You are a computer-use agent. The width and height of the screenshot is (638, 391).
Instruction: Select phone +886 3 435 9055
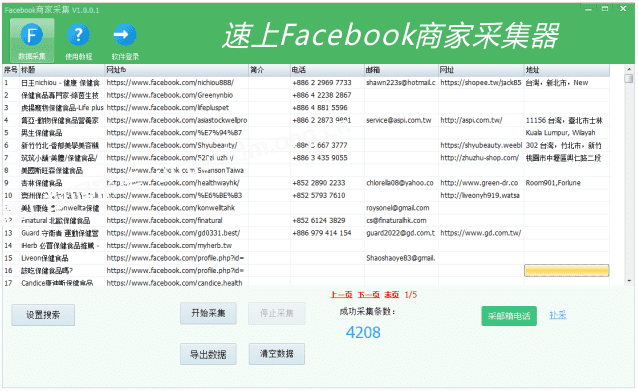click(327, 158)
